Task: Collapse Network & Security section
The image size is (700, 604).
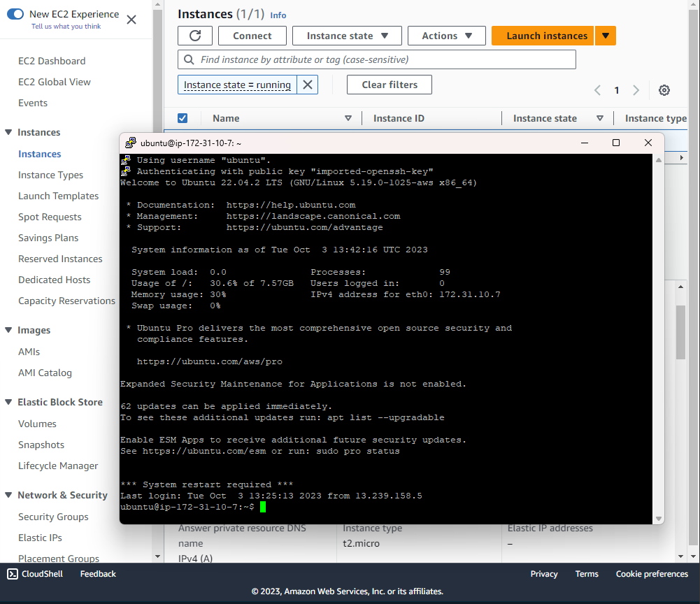Action: 8,495
